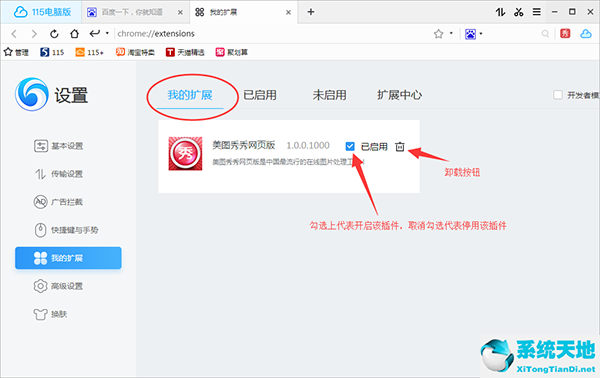Open the transfer arrows icon in title bar

click(x=500, y=12)
